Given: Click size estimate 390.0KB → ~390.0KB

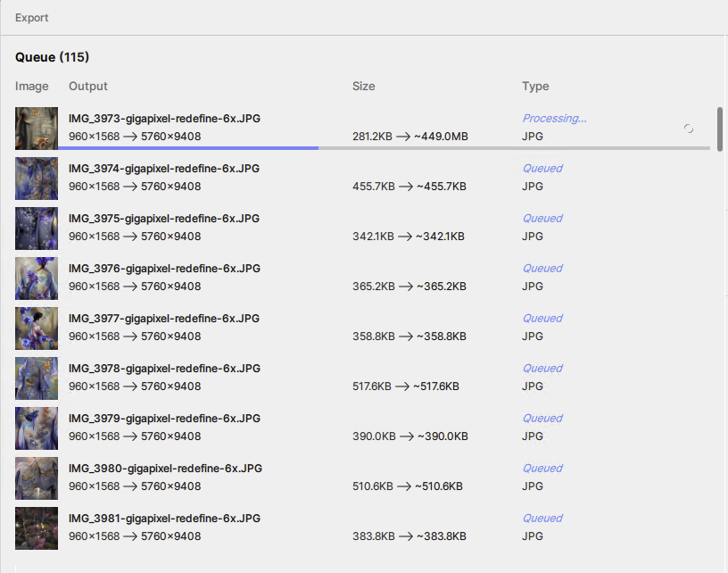Looking at the screenshot, I should coord(410,436).
